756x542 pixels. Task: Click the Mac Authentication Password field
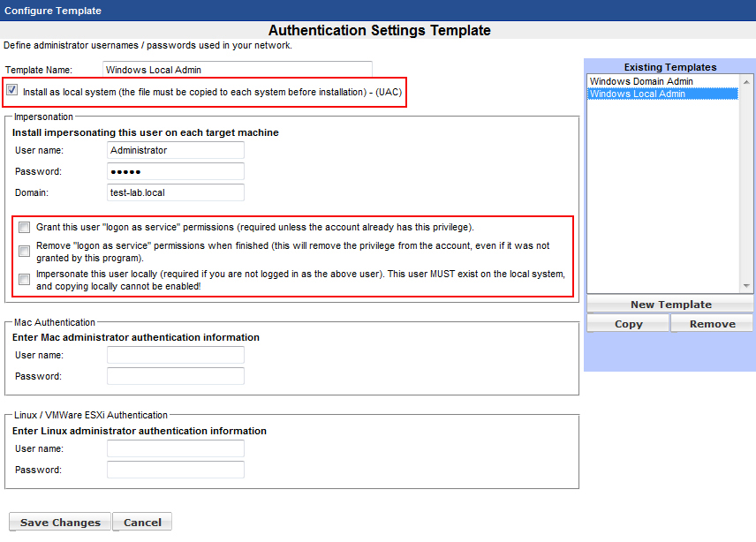(175, 376)
